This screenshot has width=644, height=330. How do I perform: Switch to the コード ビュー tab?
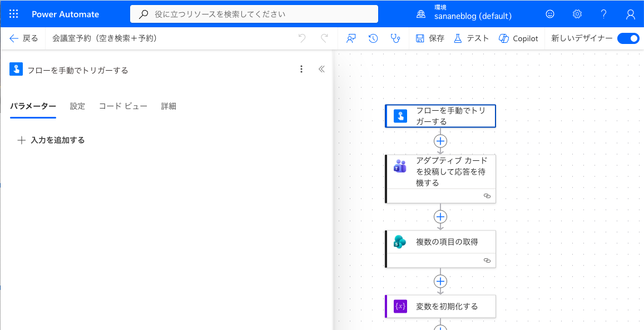pyautogui.click(x=123, y=106)
